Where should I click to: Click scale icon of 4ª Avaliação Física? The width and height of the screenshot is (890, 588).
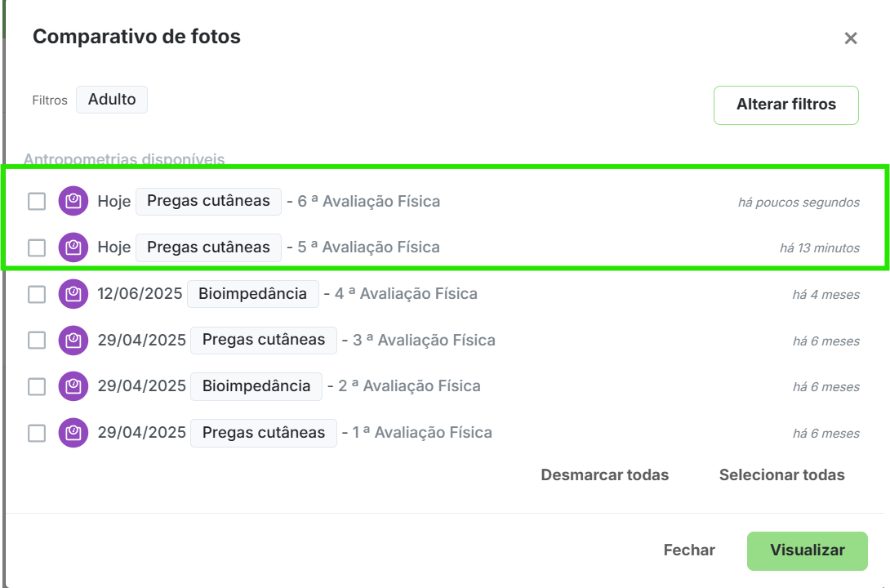point(73,294)
